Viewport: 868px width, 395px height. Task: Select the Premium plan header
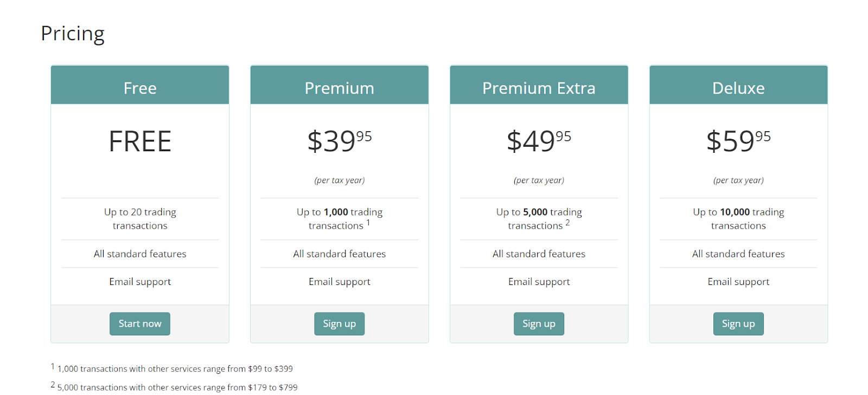coord(339,88)
